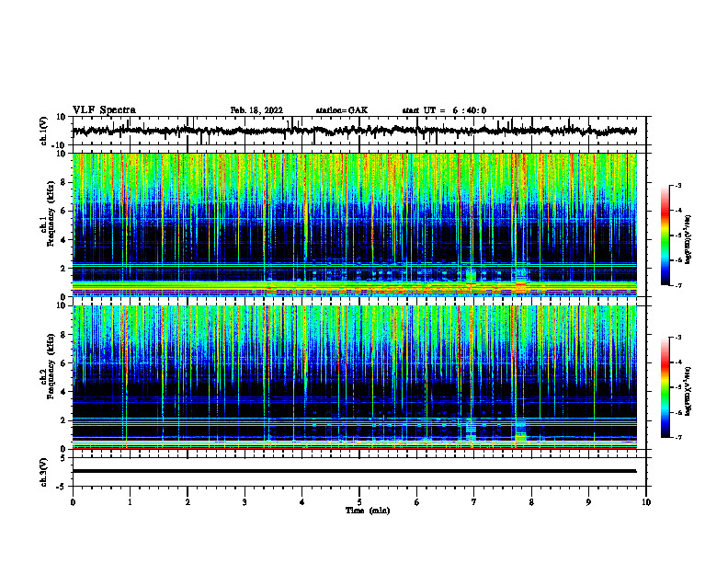Click the "5" tick on ch.3(V) axis
Viewport: 728px width, 563px height.
tap(63, 458)
